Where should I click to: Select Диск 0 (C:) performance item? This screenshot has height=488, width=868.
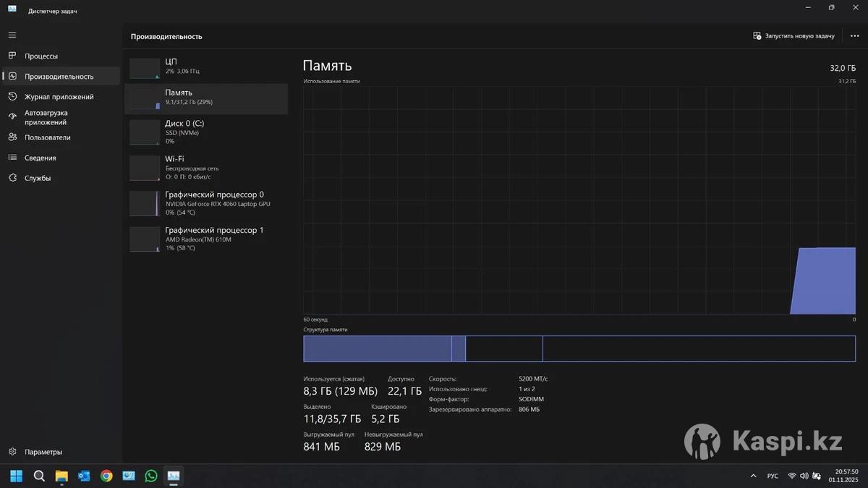click(x=206, y=132)
